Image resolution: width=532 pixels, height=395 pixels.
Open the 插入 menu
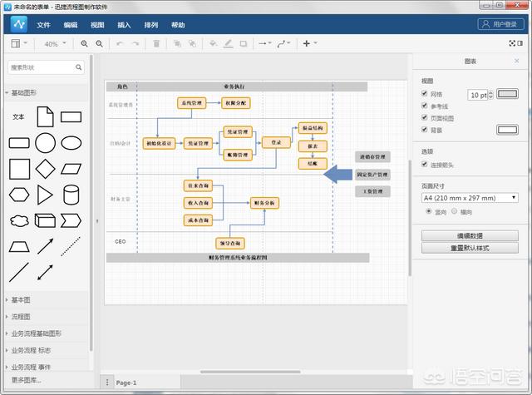pos(123,25)
